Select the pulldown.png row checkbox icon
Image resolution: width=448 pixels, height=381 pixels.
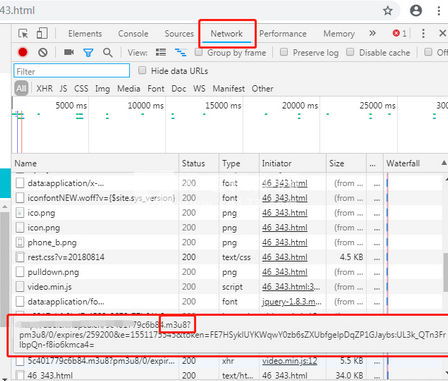[x=20, y=272]
